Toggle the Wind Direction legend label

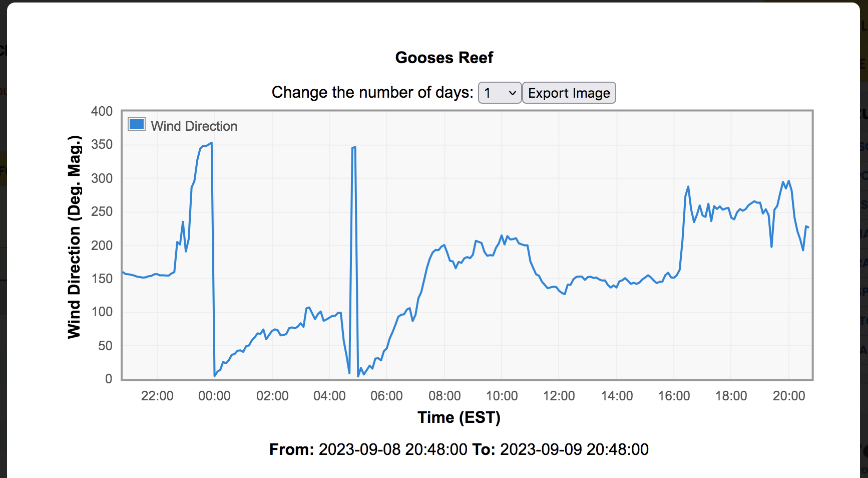point(194,126)
